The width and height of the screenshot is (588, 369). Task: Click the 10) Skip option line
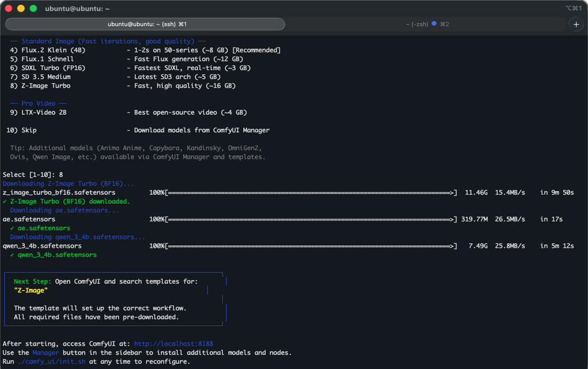pyautogui.click(x=137, y=130)
